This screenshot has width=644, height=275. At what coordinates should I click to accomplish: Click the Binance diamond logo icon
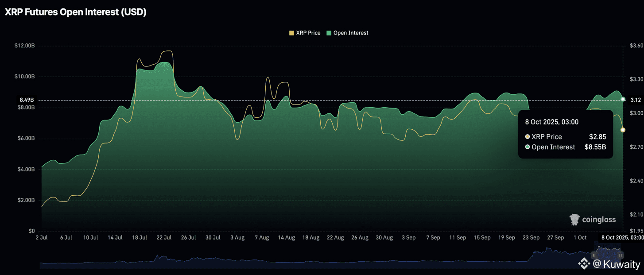tap(584, 264)
